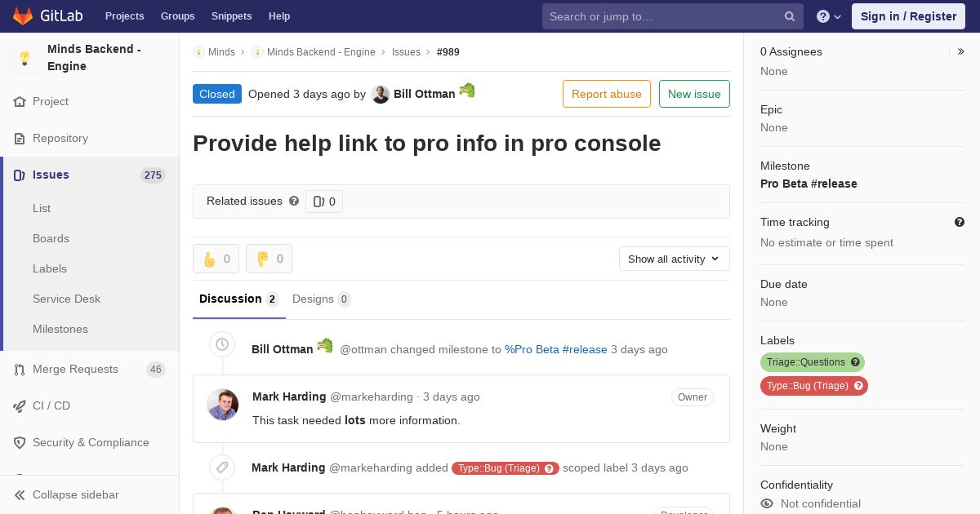Click the Type::Bug (Triage) label in activity
The width and height of the screenshot is (980, 514).
506,468
